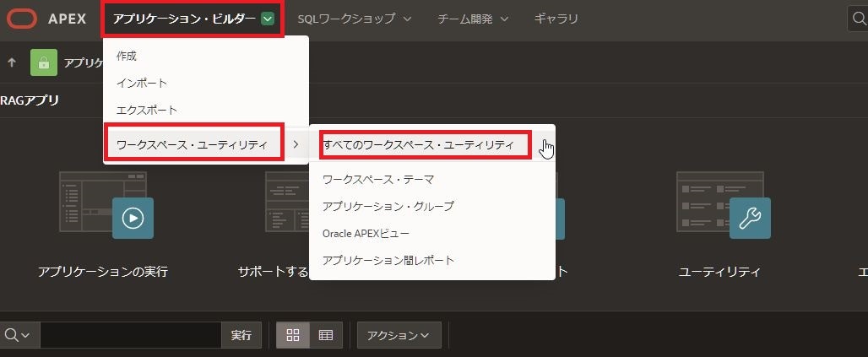Image resolution: width=868 pixels, height=357 pixels.
Task: Go to ギャラリ tab
Action: tap(556, 19)
